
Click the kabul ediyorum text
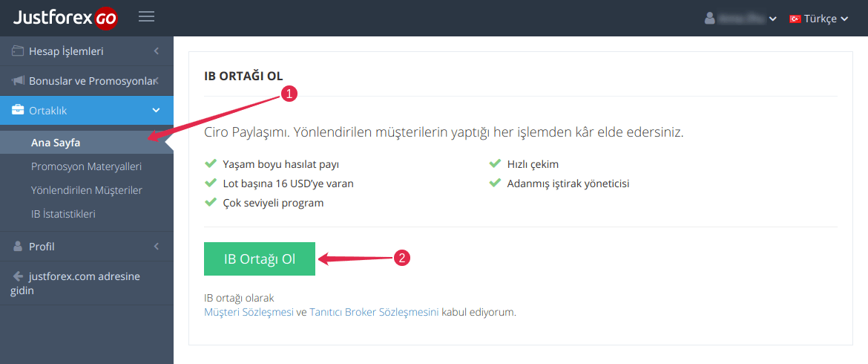(479, 312)
